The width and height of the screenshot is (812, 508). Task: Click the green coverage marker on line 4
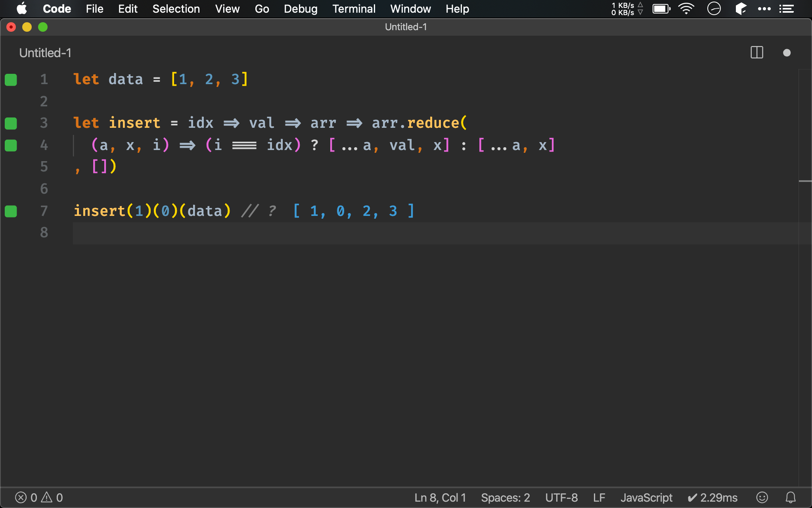coord(11,146)
